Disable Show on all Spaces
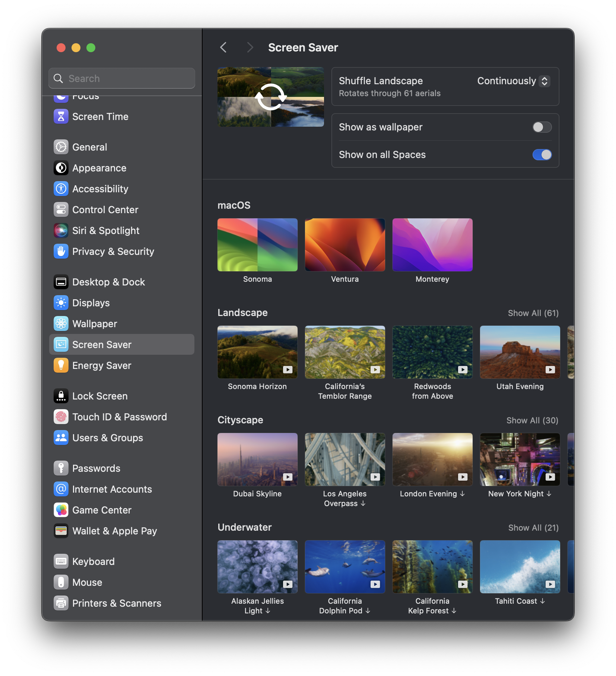616x676 pixels. (542, 155)
